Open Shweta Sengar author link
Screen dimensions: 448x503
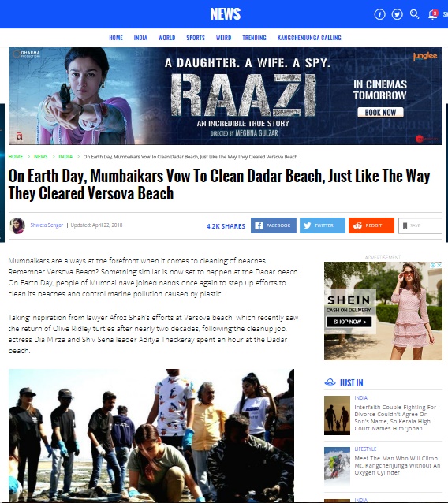47,225
